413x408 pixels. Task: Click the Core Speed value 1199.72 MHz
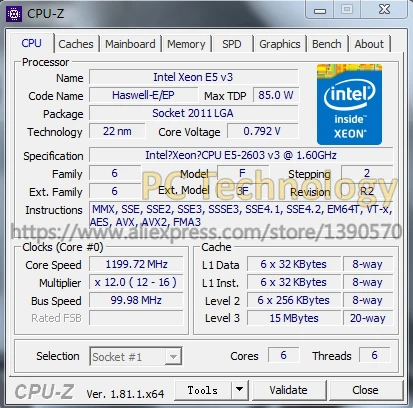pyautogui.click(x=136, y=264)
